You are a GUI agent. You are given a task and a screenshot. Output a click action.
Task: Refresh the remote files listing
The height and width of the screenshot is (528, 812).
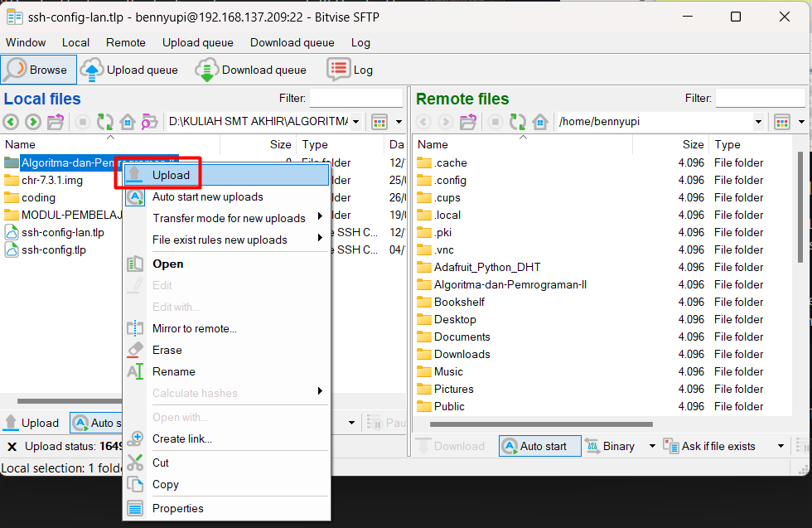click(517, 123)
